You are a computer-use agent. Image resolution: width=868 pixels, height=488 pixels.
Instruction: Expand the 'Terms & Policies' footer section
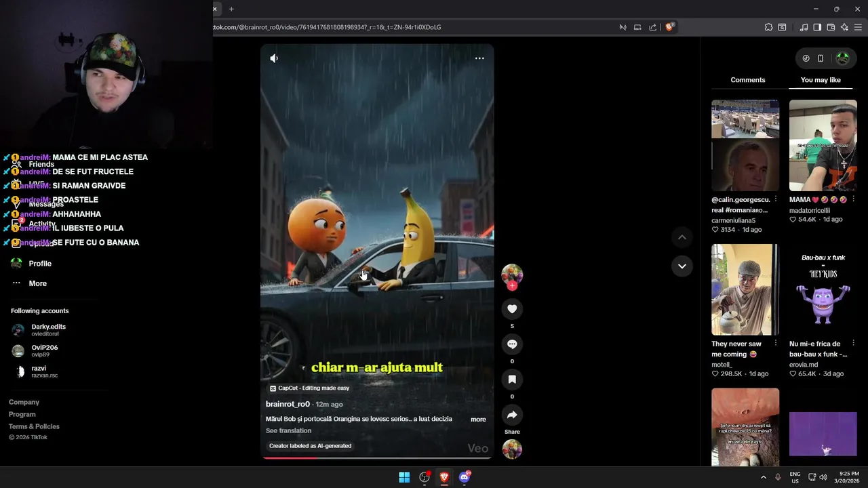[34, 426]
